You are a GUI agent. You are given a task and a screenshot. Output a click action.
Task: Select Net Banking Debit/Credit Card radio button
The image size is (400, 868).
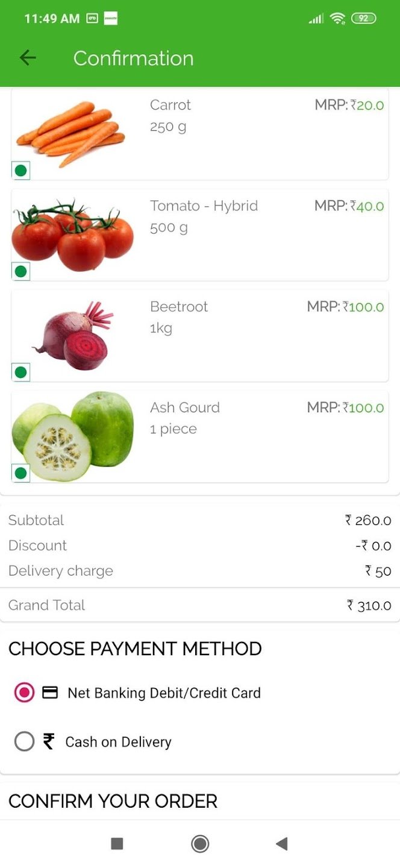point(24,693)
